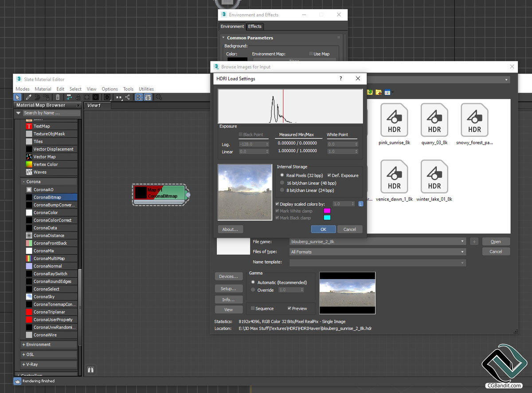532x393 pixels.
Task: Open the Options menu
Action: click(110, 89)
